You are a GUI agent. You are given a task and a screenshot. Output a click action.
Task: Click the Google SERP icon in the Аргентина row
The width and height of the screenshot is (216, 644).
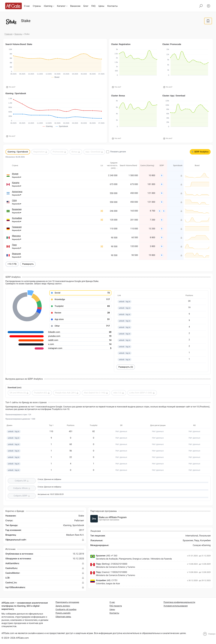point(162,193)
